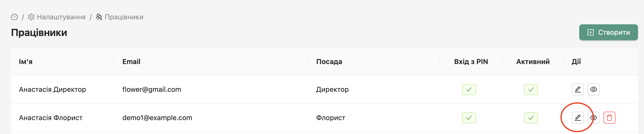Image resolution: width=644 pixels, height=134 pixels.
Task: Open Працівники breadcrumb link
Action: pyautogui.click(x=124, y=17)
